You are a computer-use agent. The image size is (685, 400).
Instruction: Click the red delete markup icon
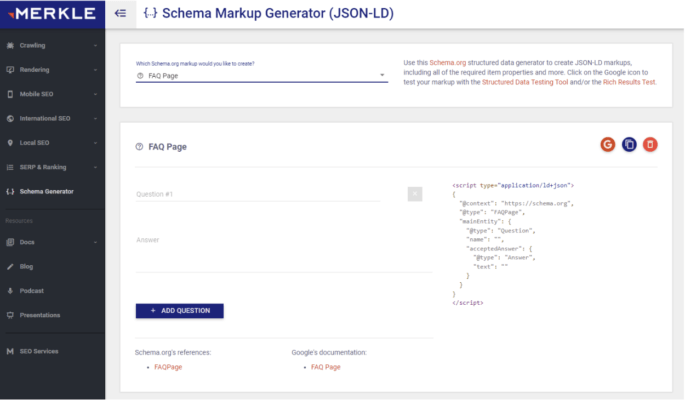pyautogui.click(x=651, y=145)
